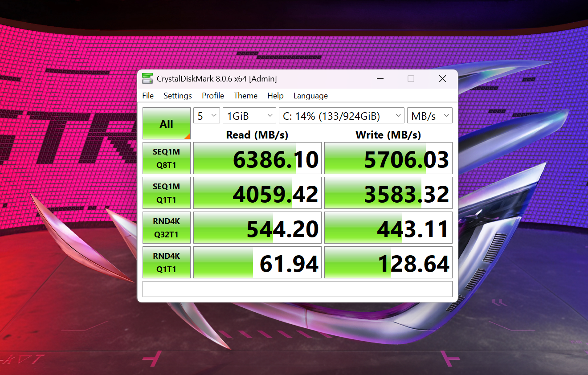Open the Profile menu

pos(213,96)
